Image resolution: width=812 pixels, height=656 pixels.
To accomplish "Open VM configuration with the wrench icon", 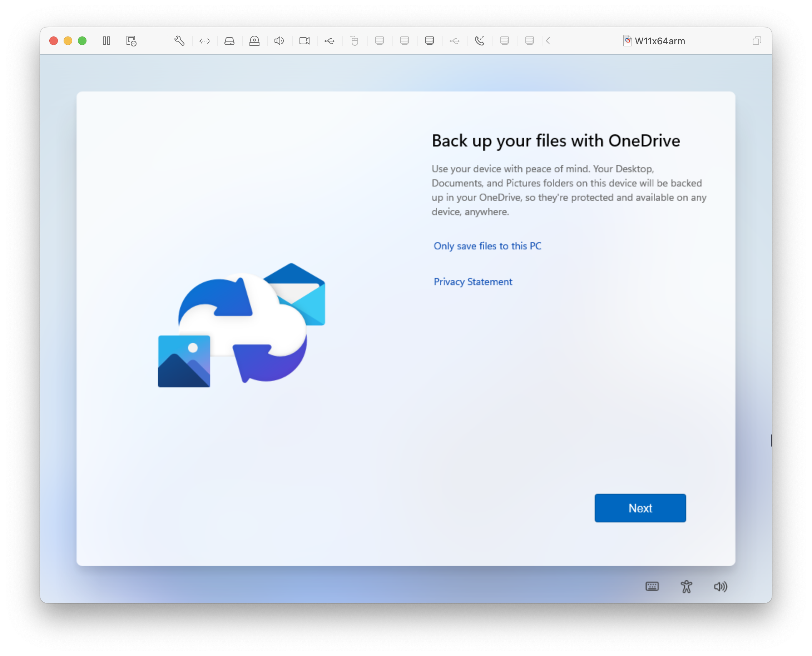I will [x=179, y=41].
